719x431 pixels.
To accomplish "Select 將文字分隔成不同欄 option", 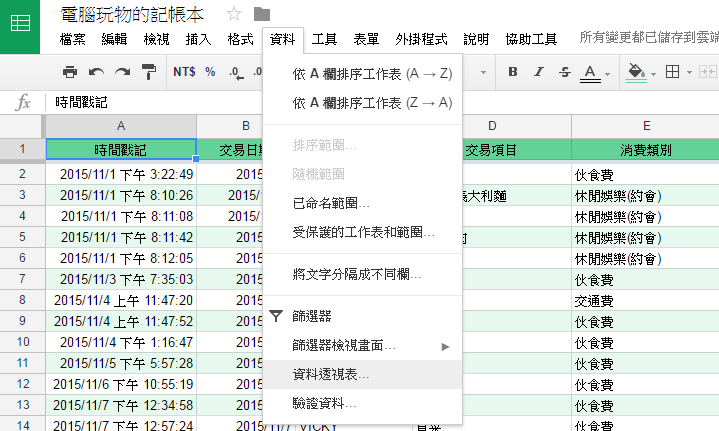I will point(363,275).
